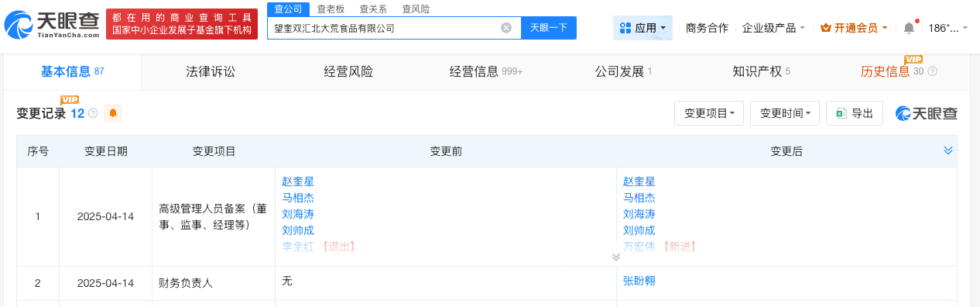Open the 变更时间 filter dropdown
This screenshot has height=307, width=980.
coord(784,113)
